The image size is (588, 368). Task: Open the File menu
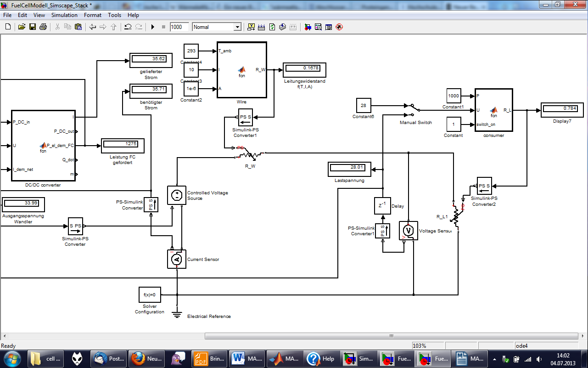pyautogui.click(x=7, y=15)
